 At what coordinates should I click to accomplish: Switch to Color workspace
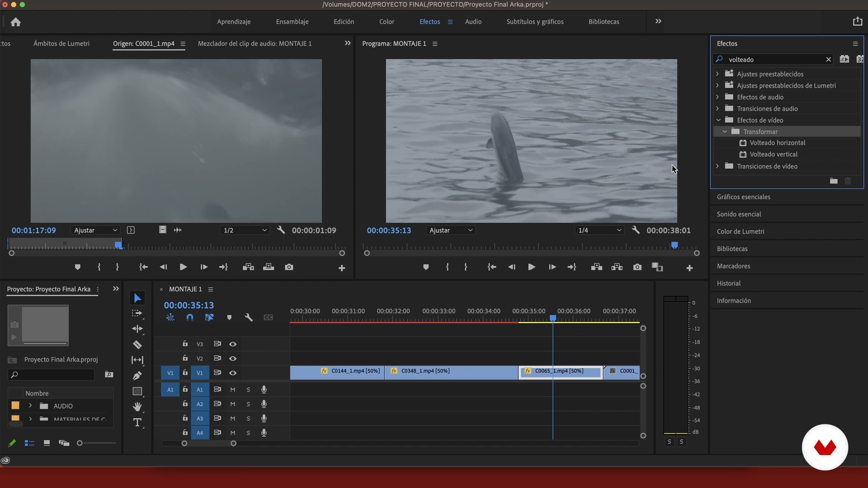[x=387, y=22]
